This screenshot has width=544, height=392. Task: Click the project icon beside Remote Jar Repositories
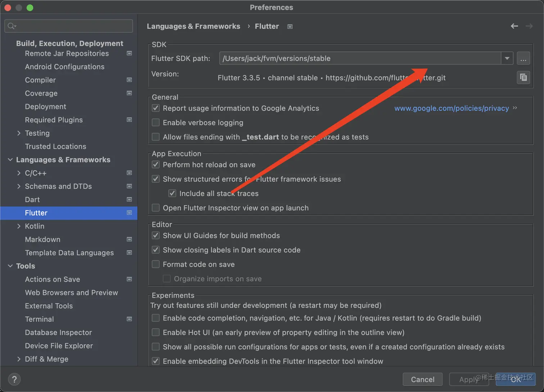point(130,53)
